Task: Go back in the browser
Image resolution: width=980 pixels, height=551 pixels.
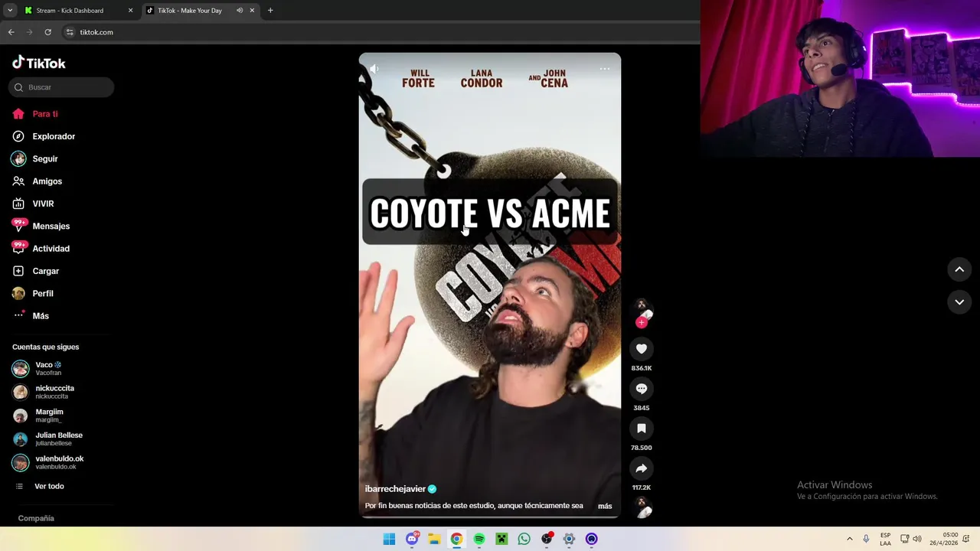Action: 11,32
